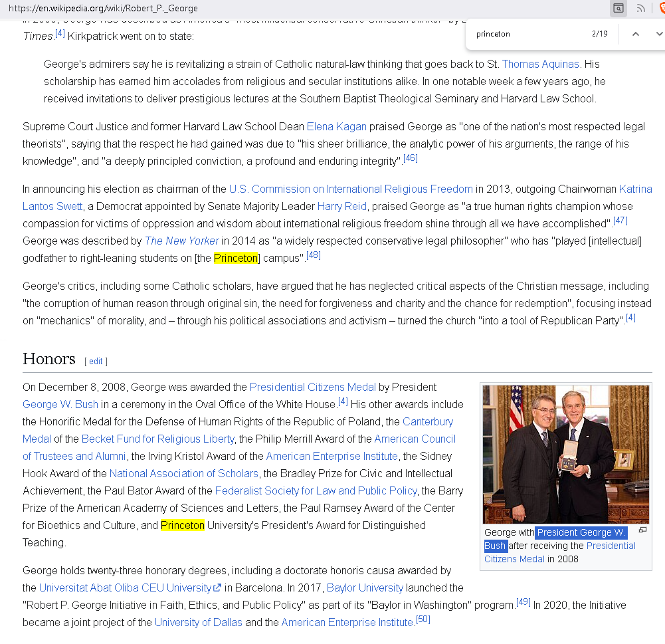Click the Honors section heading
This screenshot has height=644, width=665.
(48, 359)
